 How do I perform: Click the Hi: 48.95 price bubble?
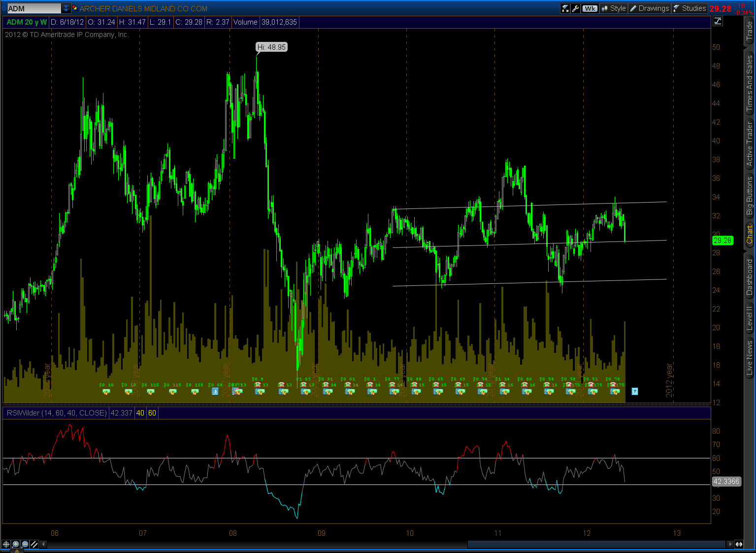[x=271, y=47]
